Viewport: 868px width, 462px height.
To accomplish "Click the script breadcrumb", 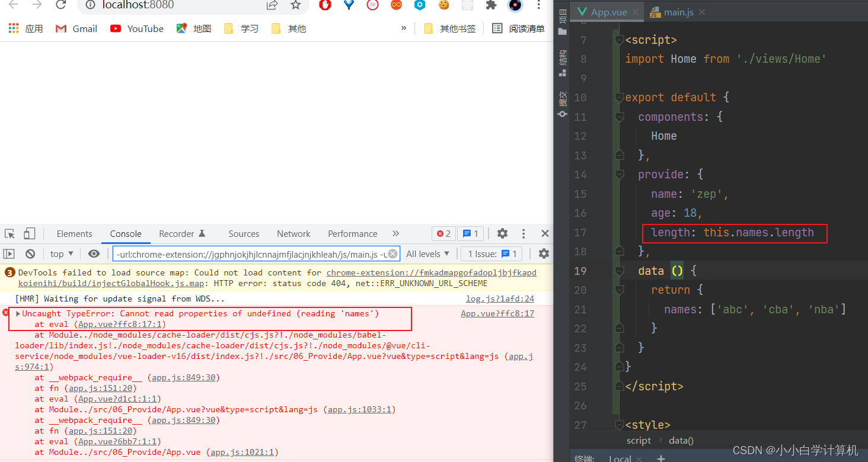I will pos(639,441).
